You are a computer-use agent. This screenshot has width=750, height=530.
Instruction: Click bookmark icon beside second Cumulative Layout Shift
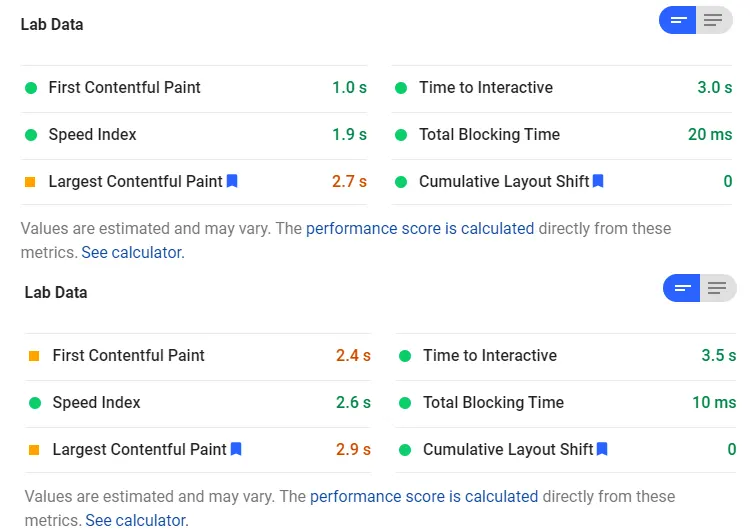602,449
